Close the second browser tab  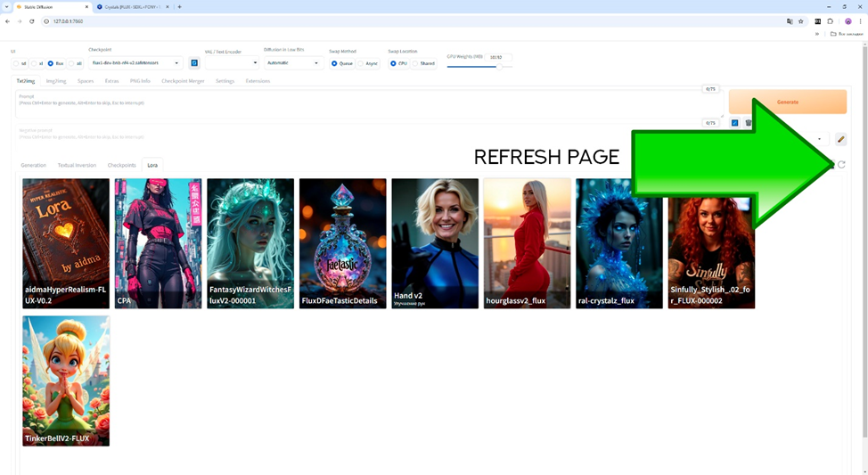click(168, 6)
